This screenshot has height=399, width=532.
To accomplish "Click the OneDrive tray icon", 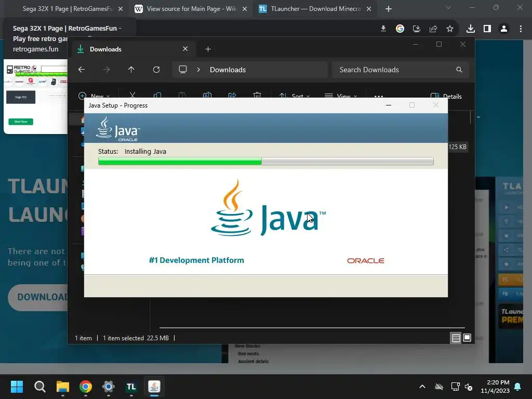I will click(439, 387).
